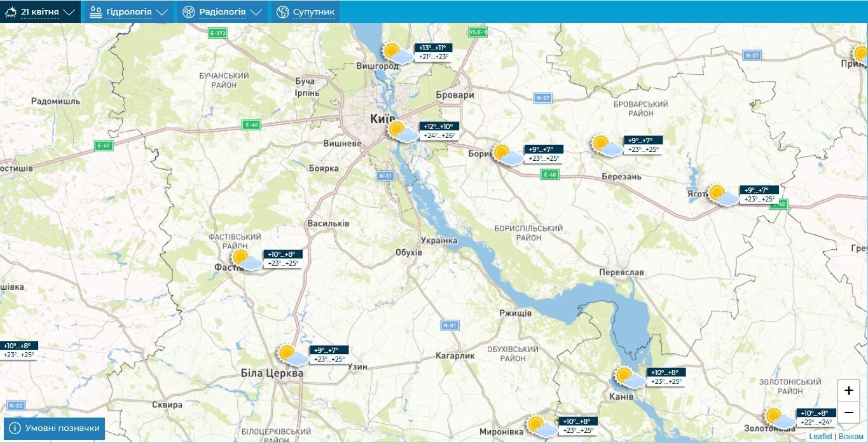Zoom in with the plus button
This screenshot has height=443, width=868.
(848, 391)
